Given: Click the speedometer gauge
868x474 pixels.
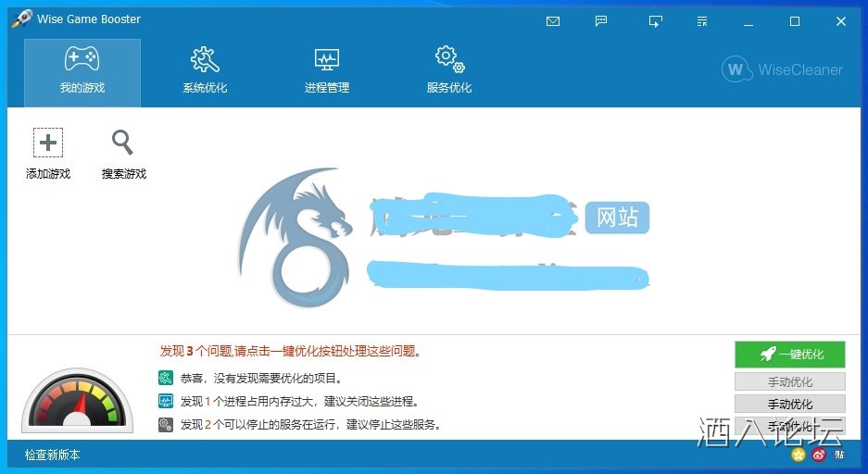Looking at the screenshot, I should click(x=78, y=401).
